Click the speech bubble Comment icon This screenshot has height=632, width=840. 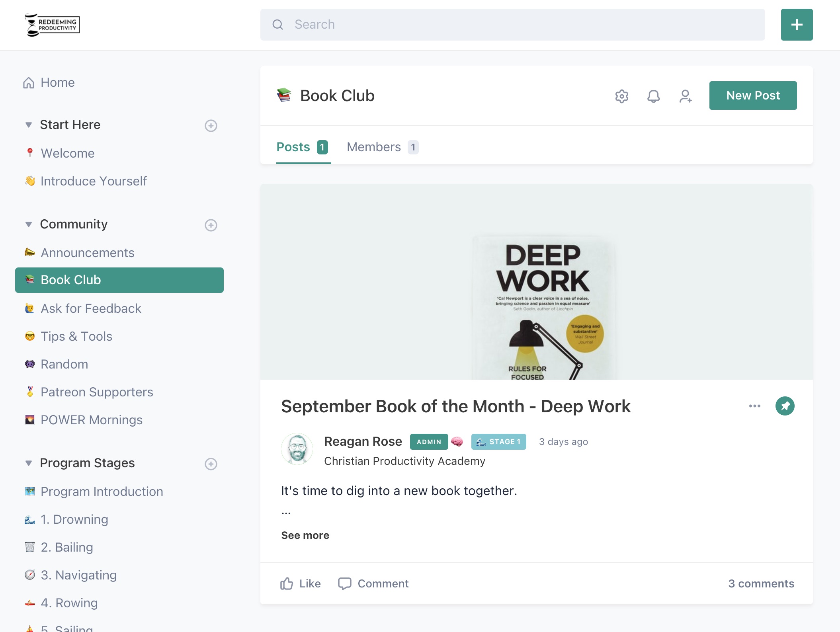345,583
